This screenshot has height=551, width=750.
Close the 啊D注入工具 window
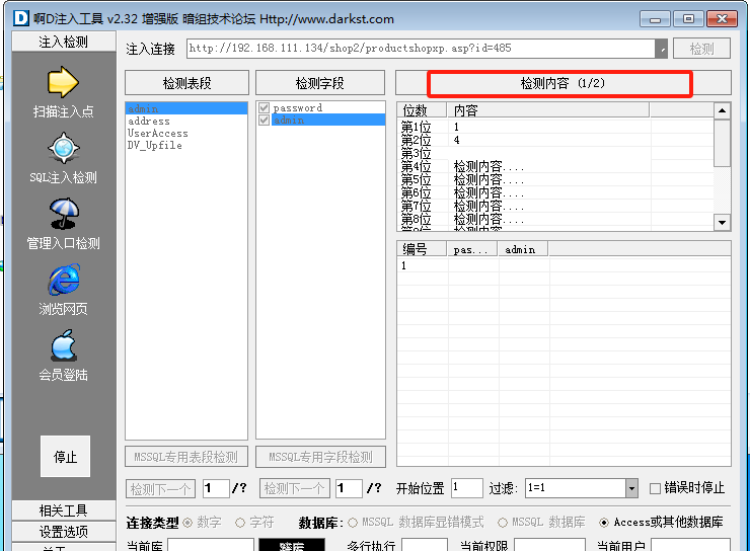tap(722, 19)
